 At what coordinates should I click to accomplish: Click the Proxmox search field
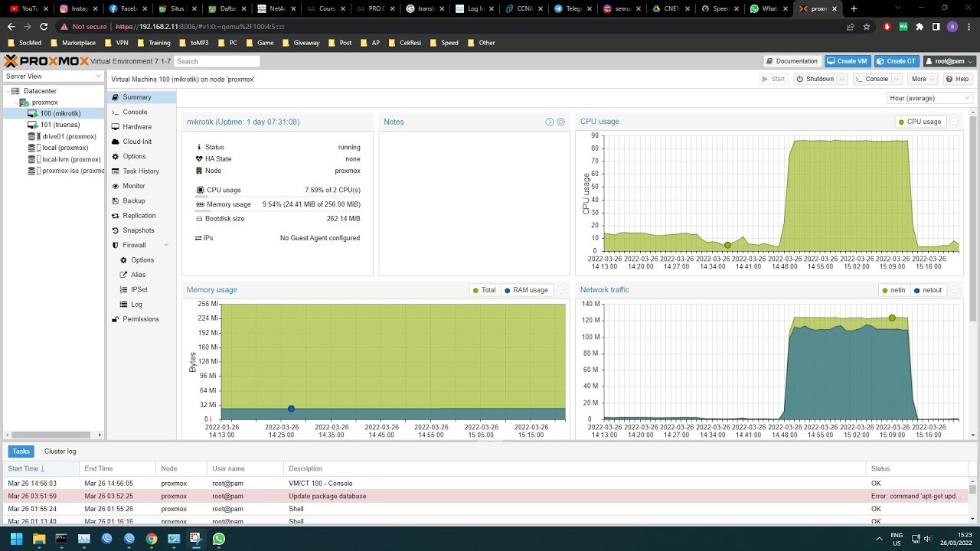217,61
